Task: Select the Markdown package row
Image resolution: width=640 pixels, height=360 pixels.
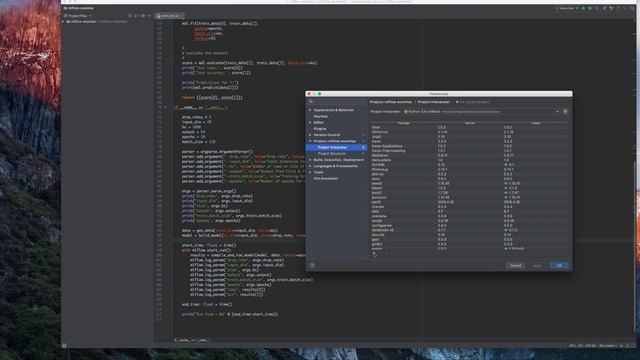Action: [469, 156]
